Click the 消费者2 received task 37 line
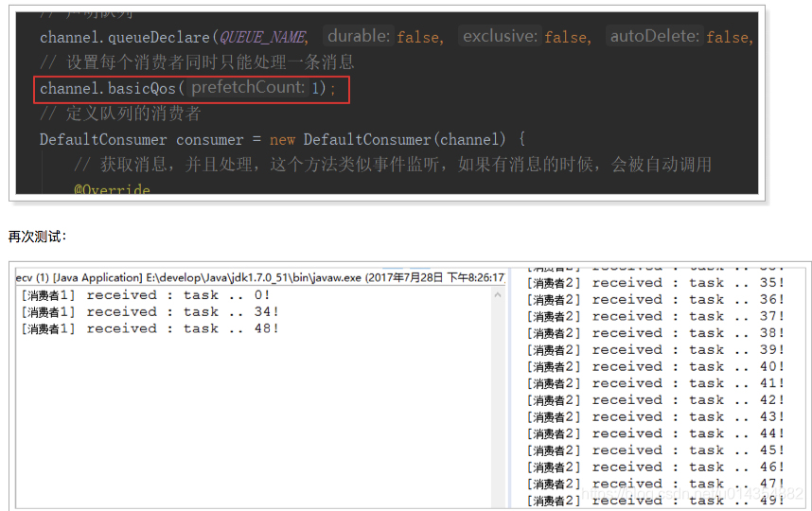 click(x=656, y=316)
